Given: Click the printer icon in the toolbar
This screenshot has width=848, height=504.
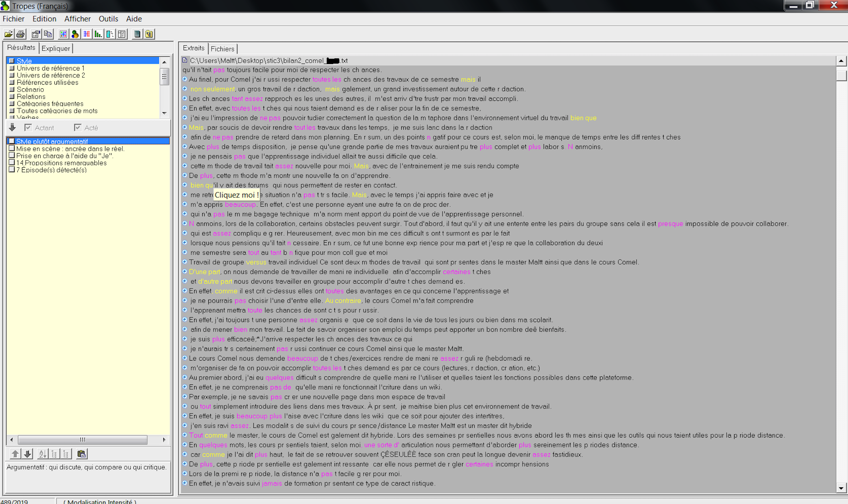Looking at the screenshot, I should coord(21,34).
